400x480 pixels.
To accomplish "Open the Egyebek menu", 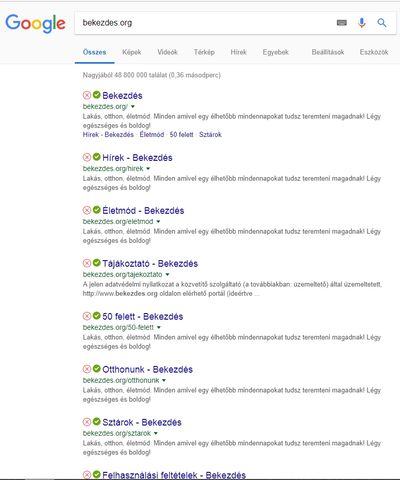I will [x=275, y=52].
